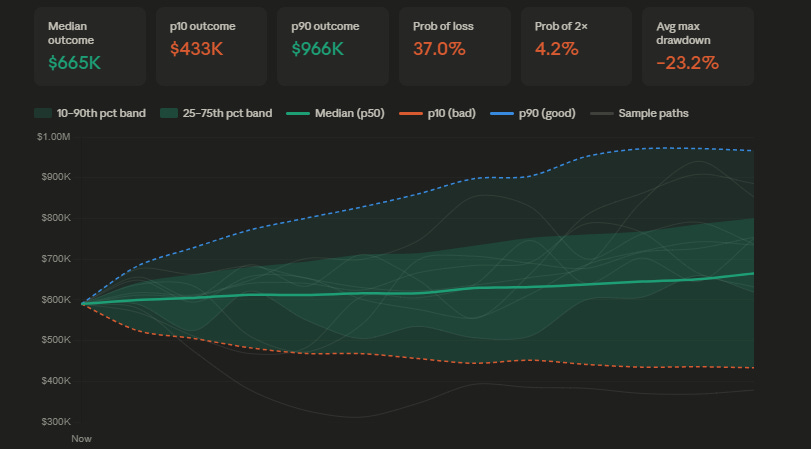Click the $500K y-axis label
The image size is (811, 449).
tap(56, 340)
